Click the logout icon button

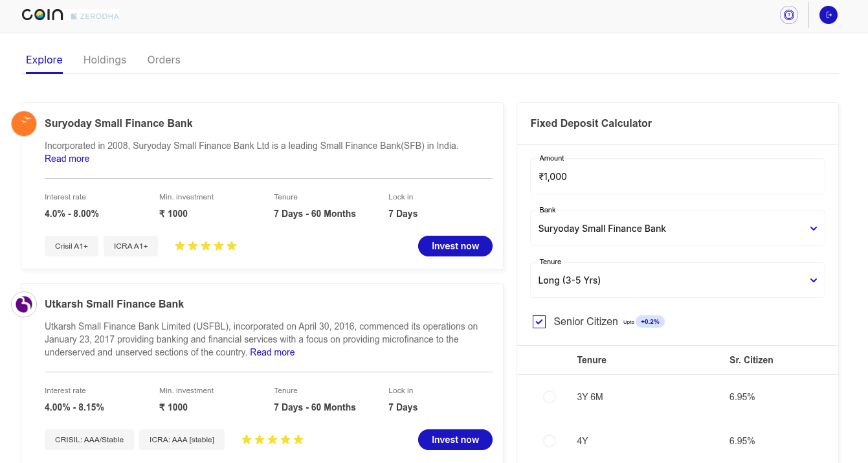829,15
